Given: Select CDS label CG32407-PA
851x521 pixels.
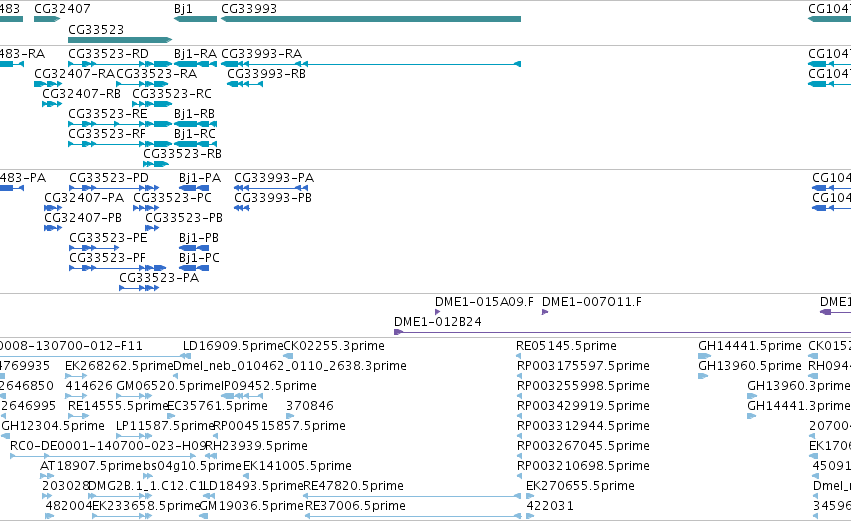Looking at the screenshot, I should (84, 198).
